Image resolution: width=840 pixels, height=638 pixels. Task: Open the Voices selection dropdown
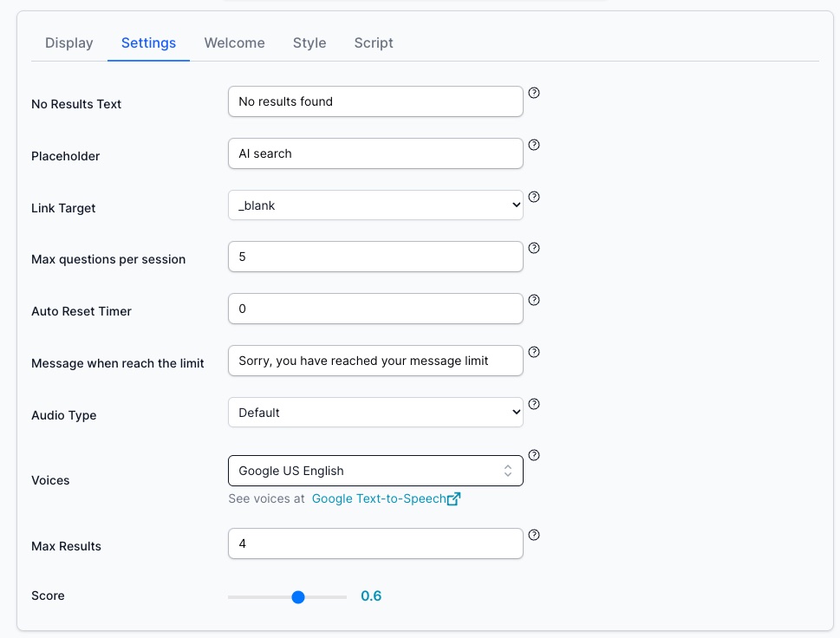coord(375,470)
